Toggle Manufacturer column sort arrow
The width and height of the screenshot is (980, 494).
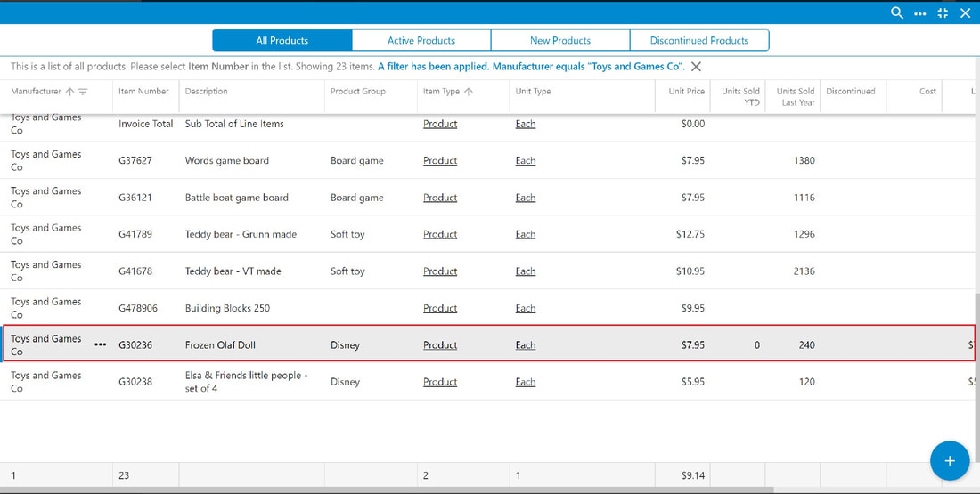coord(69,92)
